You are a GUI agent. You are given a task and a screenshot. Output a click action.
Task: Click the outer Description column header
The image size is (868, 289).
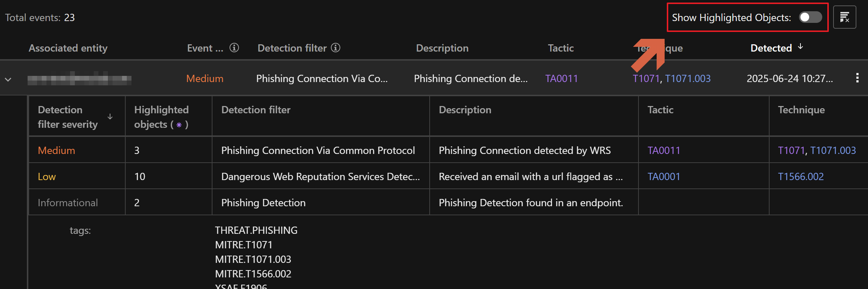point(442,48)
